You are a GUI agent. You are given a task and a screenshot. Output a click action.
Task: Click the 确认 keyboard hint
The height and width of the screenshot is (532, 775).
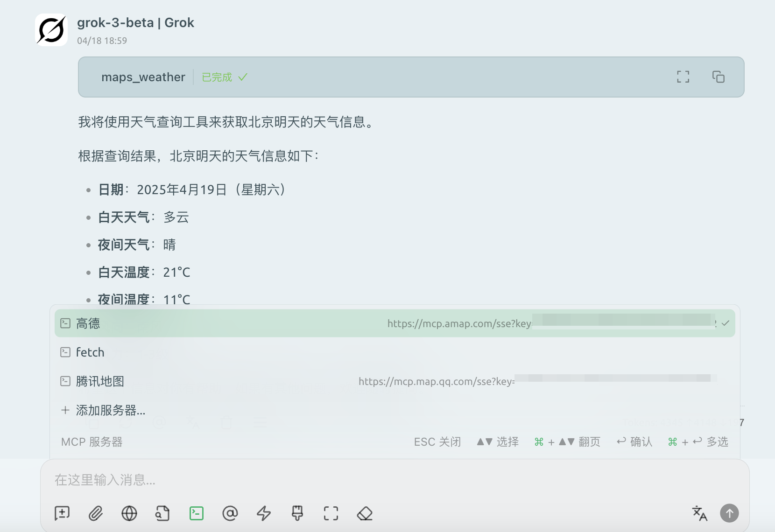(634, 442)
